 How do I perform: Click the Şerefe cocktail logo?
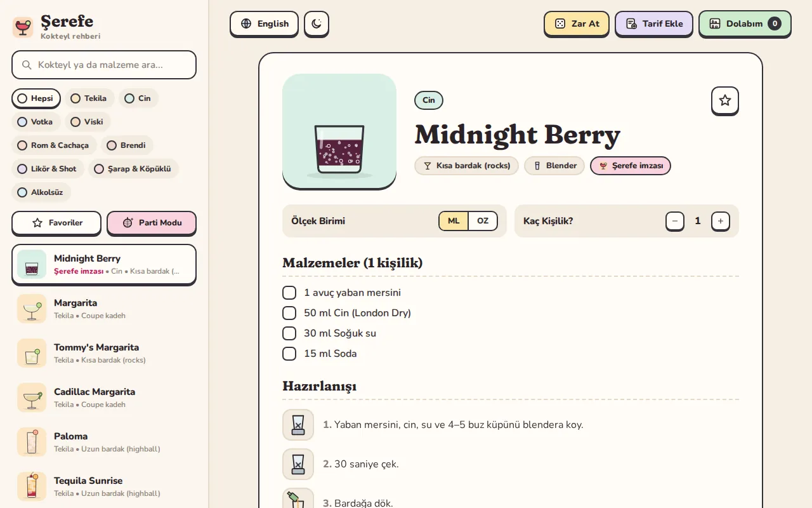click(23, 27)
